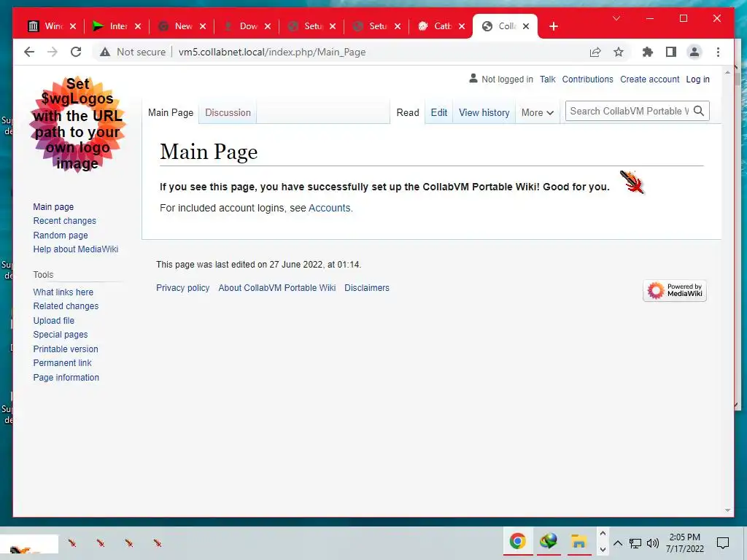Open Help about MediaWiki
The image size is (747, 560).
tap(75, 249)
